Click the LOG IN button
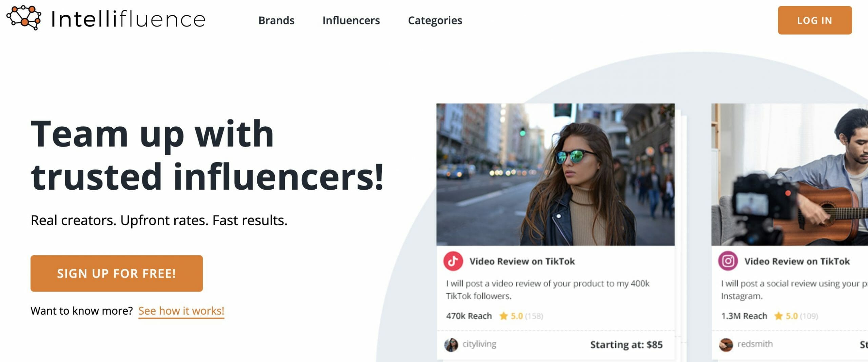868x362 pixels. pyautogui.click(x=815, y=20)
